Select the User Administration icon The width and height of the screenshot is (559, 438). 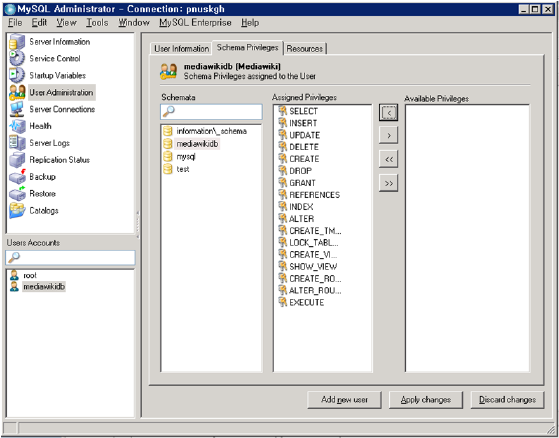[17, 92]
